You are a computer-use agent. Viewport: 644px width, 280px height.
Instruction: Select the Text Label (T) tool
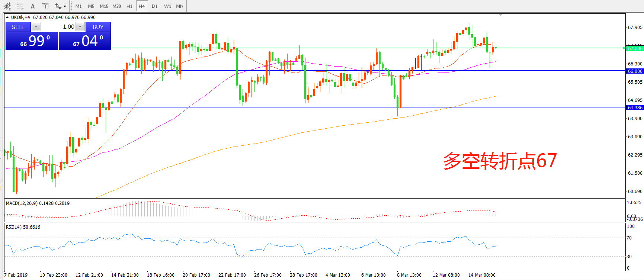(45, 6)
